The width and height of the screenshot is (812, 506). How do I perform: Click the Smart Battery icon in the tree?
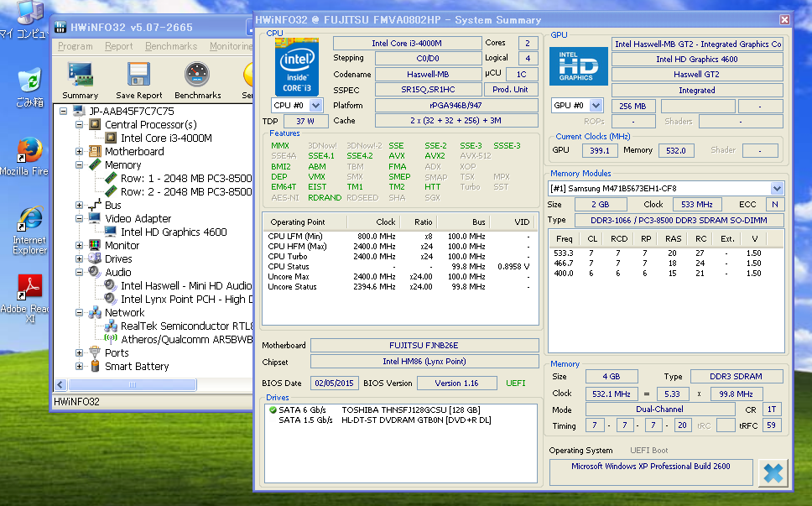(95, 366)
